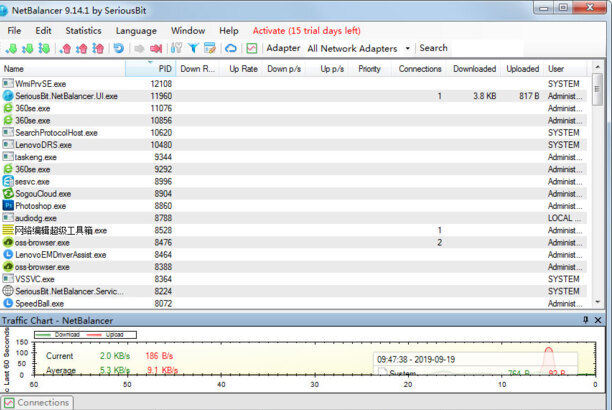Set low download priority (first green arrow)

tap(11, 48)
